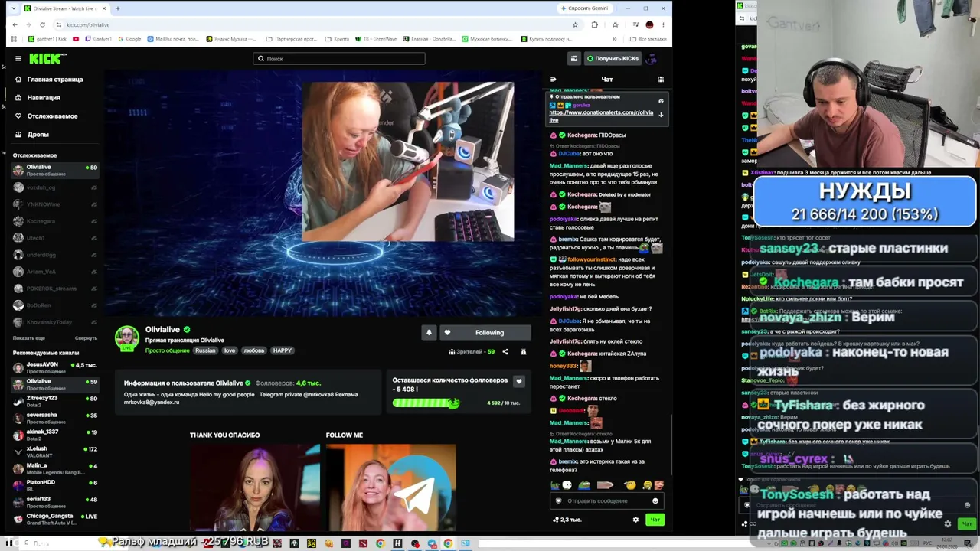Click Показать еще under followed channels
Screen dimensions: 980x551
coord(29,338)
